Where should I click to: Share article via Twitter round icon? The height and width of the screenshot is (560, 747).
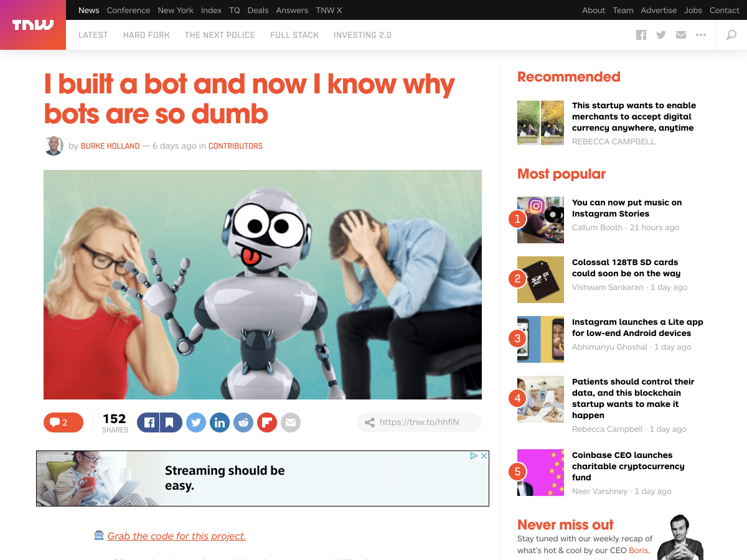point(196,422)
